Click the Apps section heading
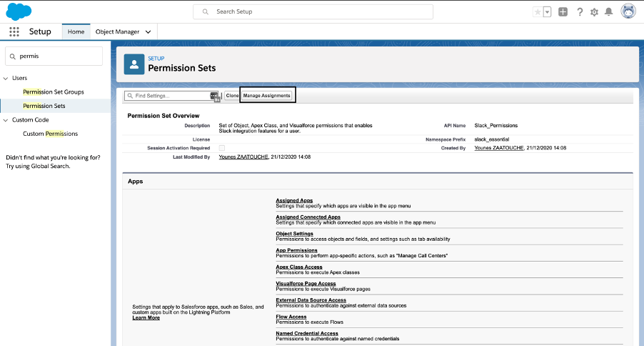This screenshot has height=346, width=644. click(135, 182)
